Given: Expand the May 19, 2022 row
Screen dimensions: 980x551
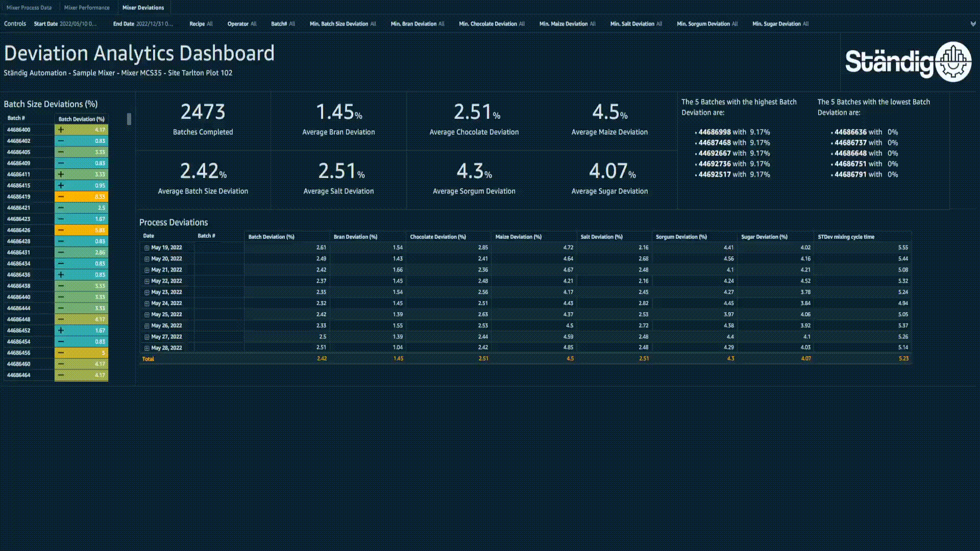Looking at the screenshot, I should (146, 248).
